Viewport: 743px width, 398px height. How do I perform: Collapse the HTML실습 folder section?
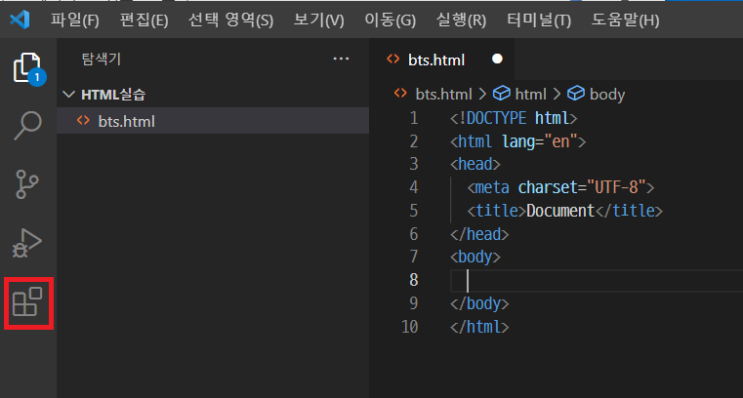pos(212,95)
